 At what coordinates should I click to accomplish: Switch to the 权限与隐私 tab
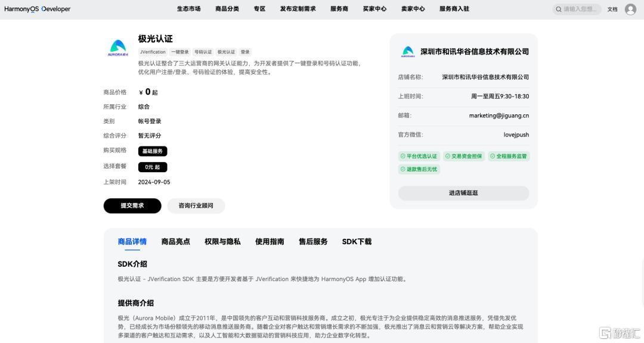222,242
